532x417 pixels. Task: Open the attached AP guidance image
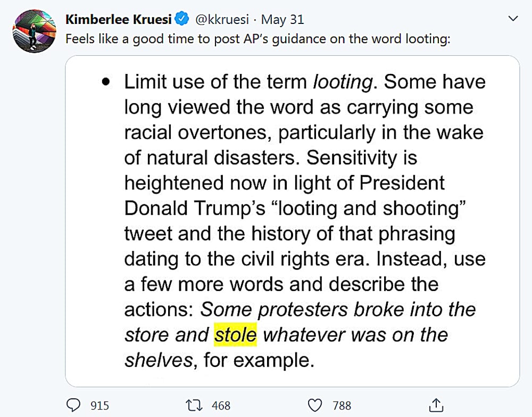tap(292, 221)
